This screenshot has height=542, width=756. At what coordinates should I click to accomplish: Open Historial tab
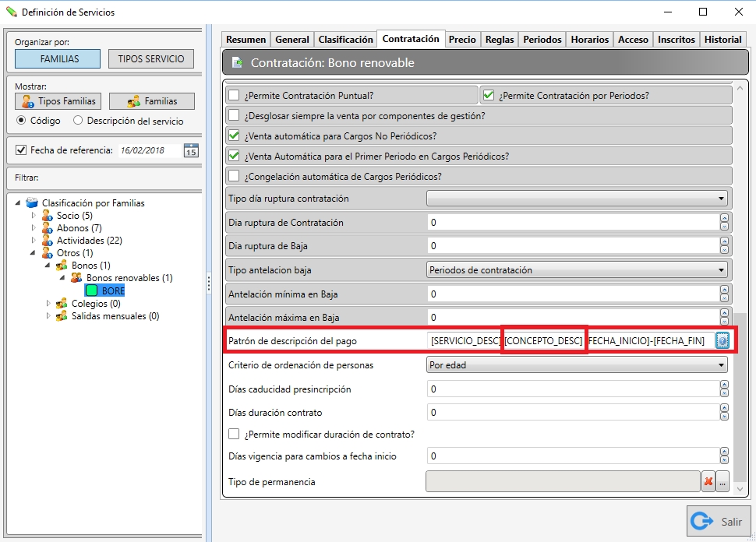[722, 40]
